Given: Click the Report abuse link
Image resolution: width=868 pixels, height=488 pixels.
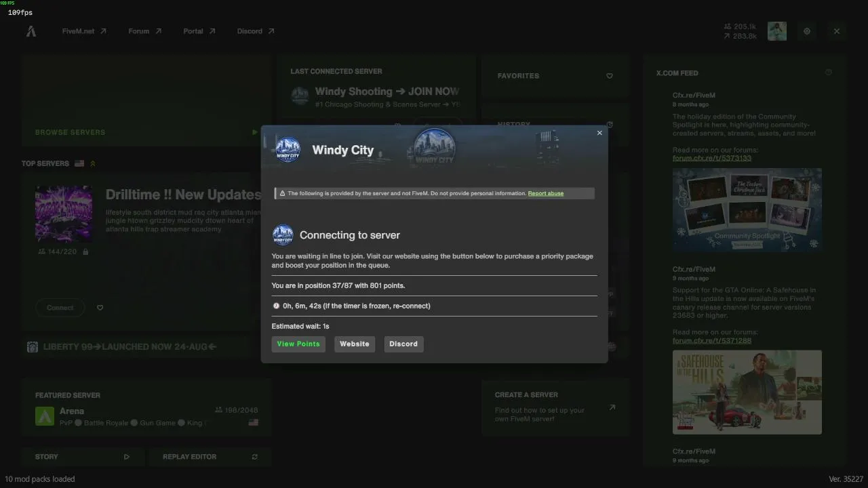Looking at the screenshot, I should [x=546, y=194].
